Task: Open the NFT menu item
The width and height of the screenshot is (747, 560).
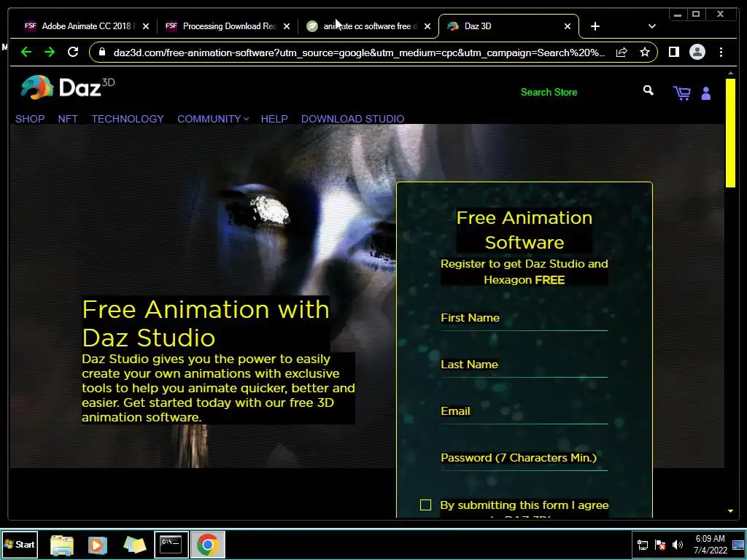Action: (x=68, y=119)
